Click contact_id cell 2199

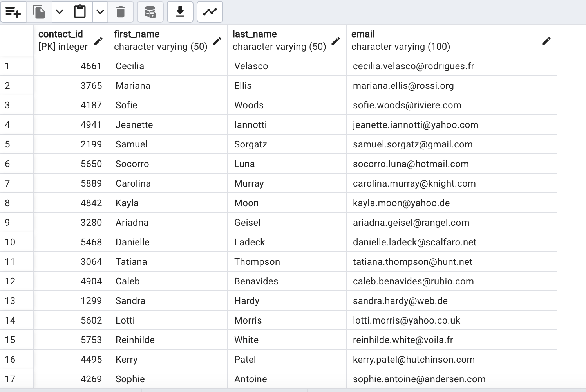71,144
